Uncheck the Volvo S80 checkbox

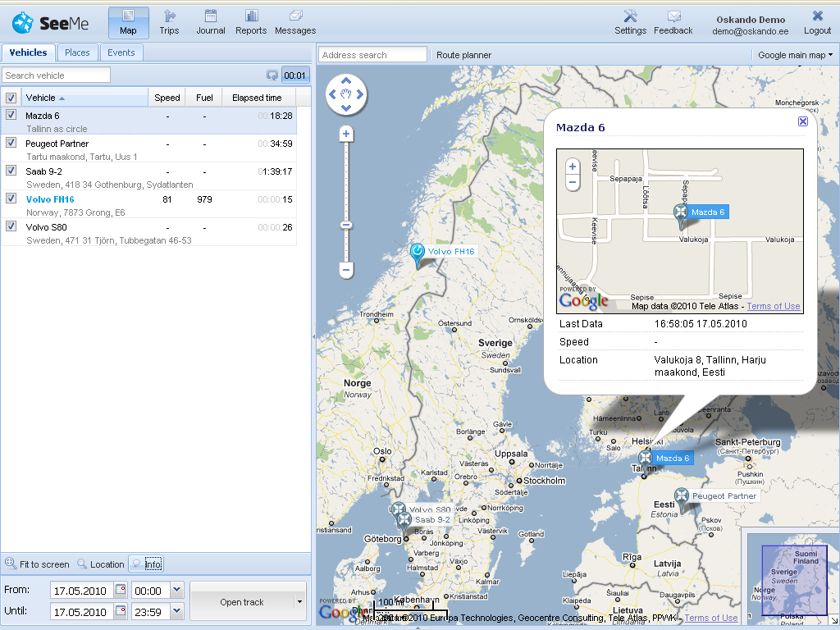pos(11,226)
